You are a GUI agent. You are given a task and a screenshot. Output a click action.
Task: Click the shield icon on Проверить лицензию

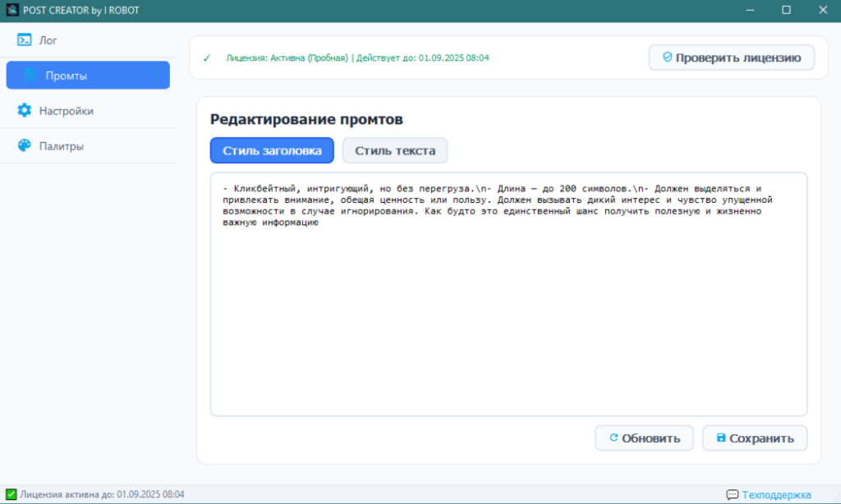pos(667,57)
